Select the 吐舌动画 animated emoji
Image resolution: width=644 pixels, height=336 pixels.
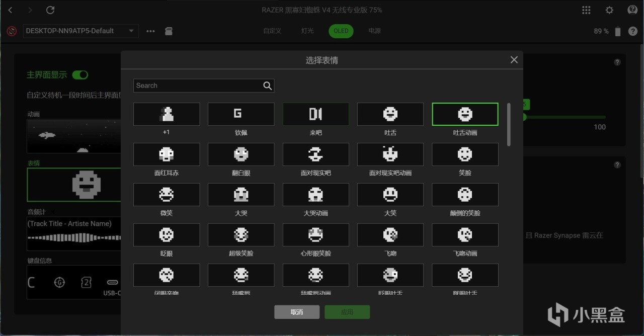click(x=465, y=114)
